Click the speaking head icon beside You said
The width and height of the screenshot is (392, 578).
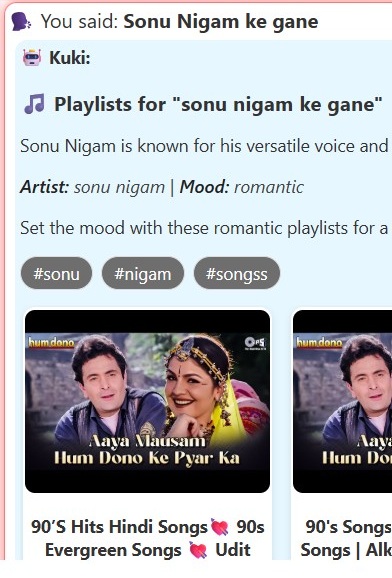pyautogui.click(x=21, y=22)
